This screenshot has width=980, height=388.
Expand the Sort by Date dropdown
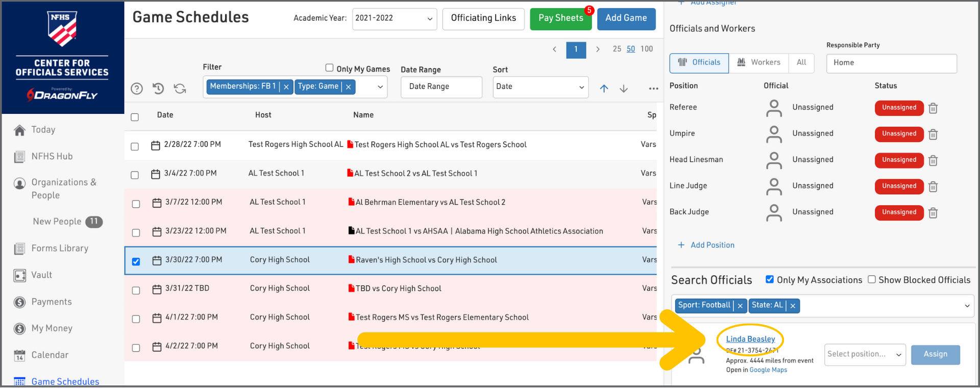point(540,87)
